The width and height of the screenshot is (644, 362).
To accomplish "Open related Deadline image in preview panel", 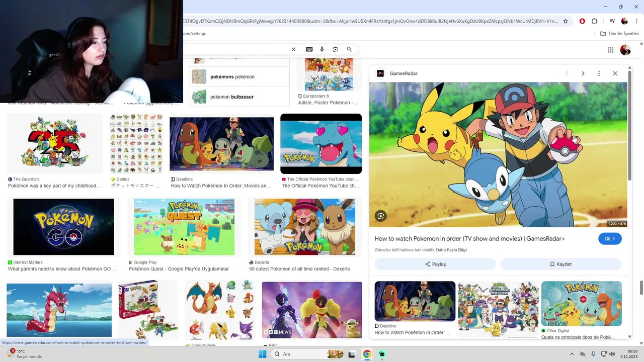I will pos(415,301).
